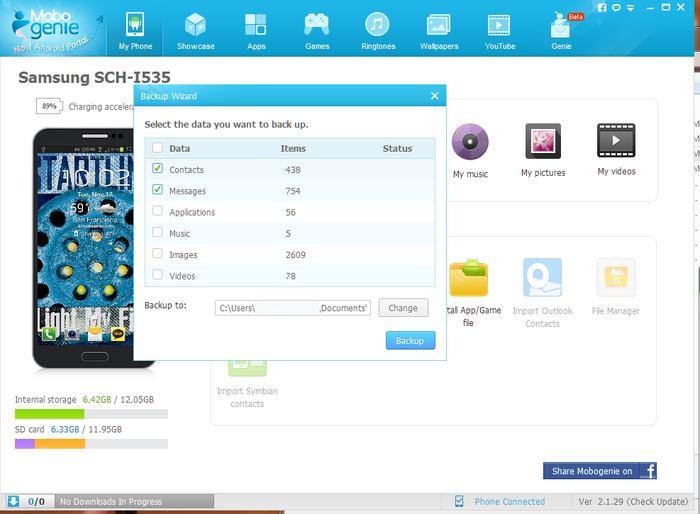Open Import Outlook Contacts
This screenshot has width=700, height=514.
542,293
